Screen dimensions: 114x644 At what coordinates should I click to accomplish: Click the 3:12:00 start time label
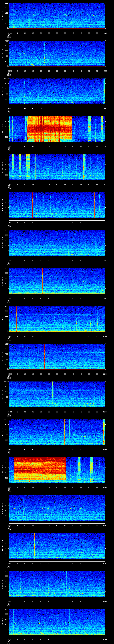click(9, 450)
